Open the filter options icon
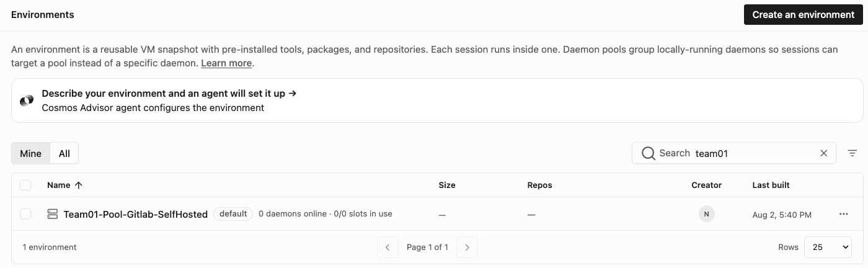The height and width of the screenshot is (268, 868). [x=852, y=153]
